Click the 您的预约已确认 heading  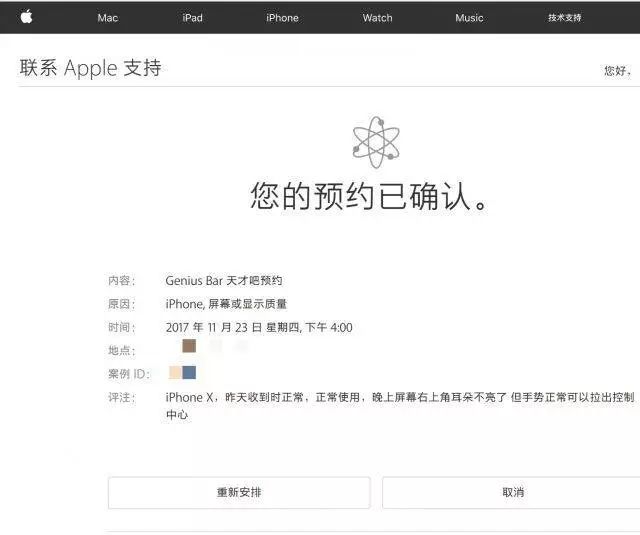pyautogui.click(x=369, y=196)
